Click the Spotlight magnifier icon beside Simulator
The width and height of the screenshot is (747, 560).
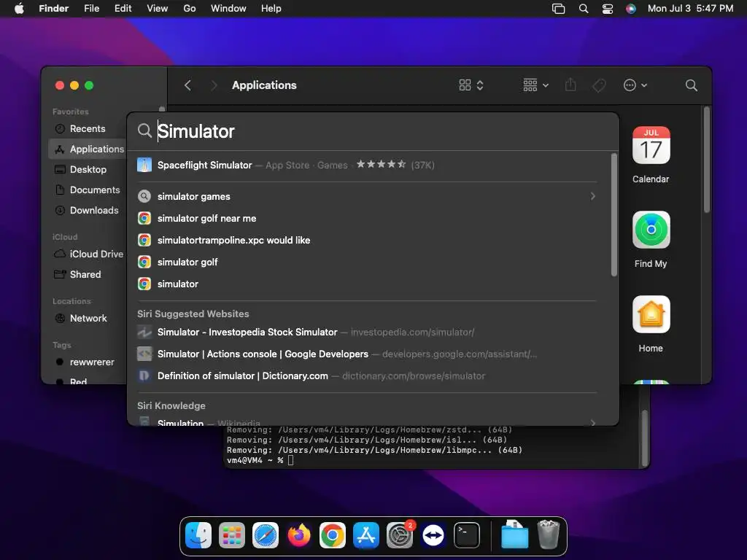[x=144, y=131]
